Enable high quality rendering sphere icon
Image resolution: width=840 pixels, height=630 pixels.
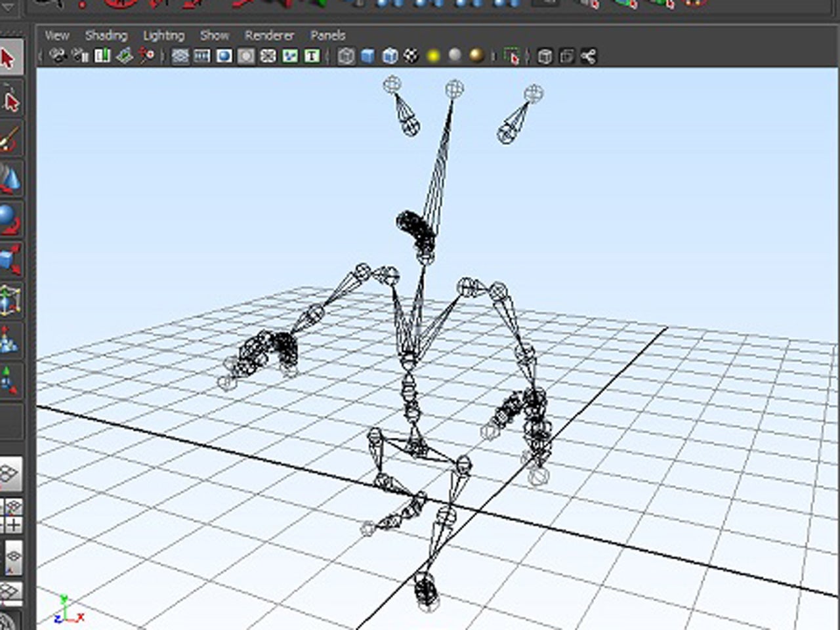(x=477, y=56)
